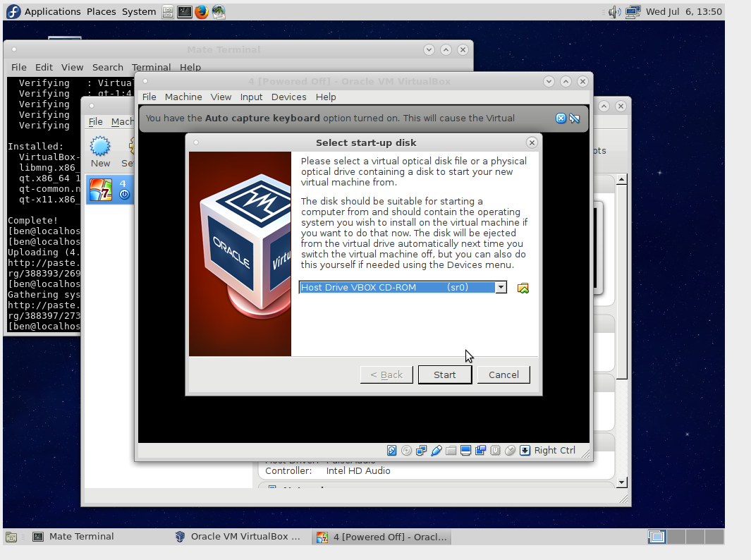Click the 'Right Ctrl' host key label

coord(555,450)
